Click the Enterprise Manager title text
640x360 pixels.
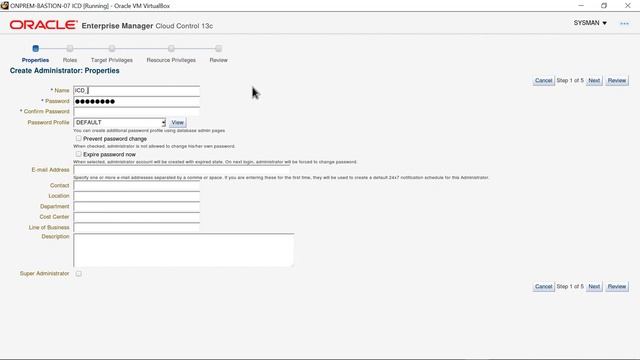pyautogui.click(x=117, y=26)
